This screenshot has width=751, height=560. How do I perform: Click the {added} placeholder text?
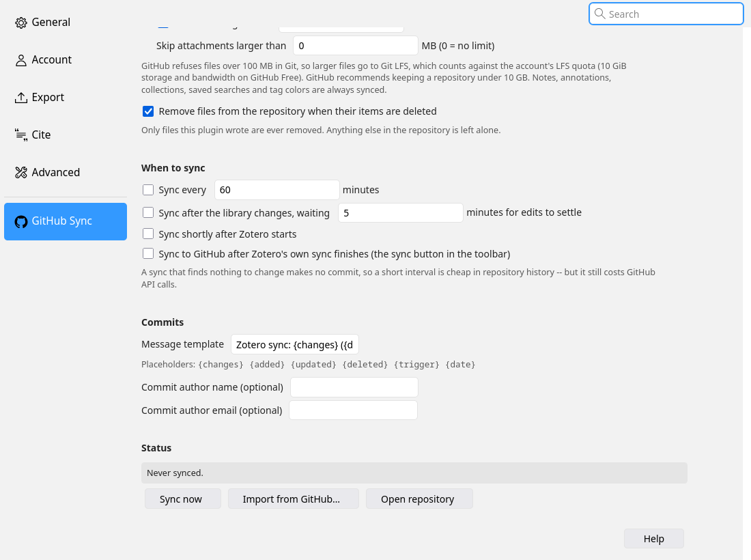tap(267, 365)
